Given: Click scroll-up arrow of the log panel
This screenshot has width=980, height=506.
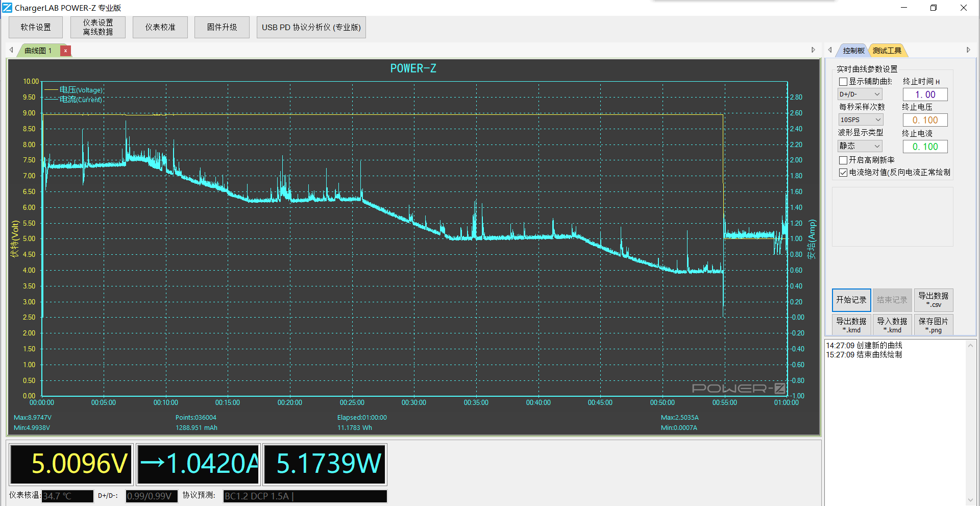Looking at the screenshot, I should pyautogui.click(x=970, y=346).
